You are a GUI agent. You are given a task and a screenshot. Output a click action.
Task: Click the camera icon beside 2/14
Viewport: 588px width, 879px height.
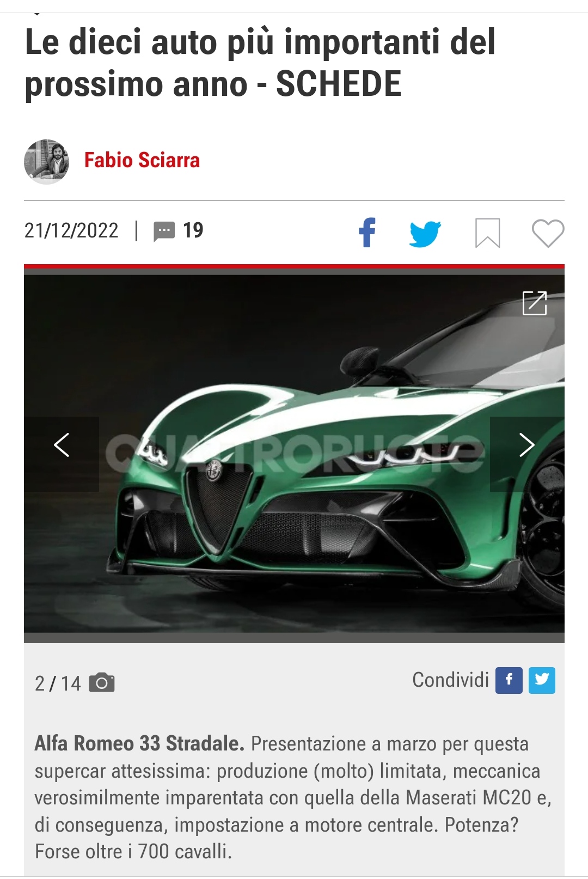click(x=102, y=682)
